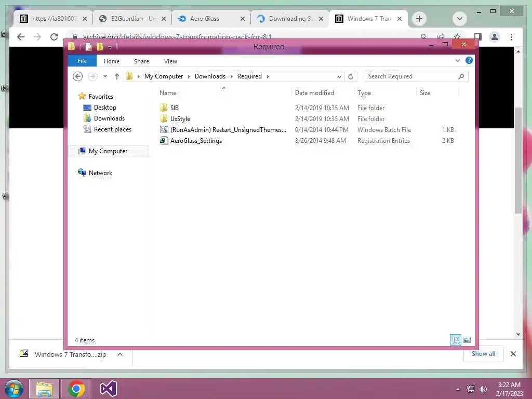This screenshot has height=399, width=532.
Task: Select Desktop in Favorites
Action: pos(105,108)
